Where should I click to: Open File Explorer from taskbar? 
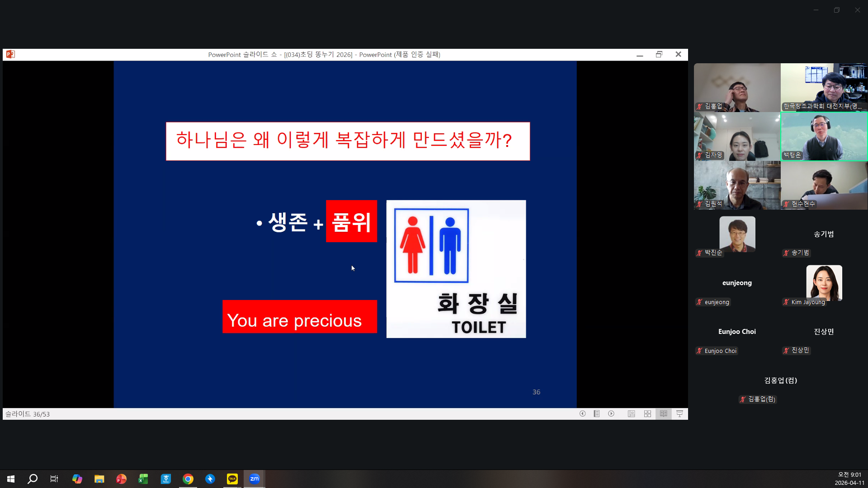pyautogui.click(x=99, y=479)
